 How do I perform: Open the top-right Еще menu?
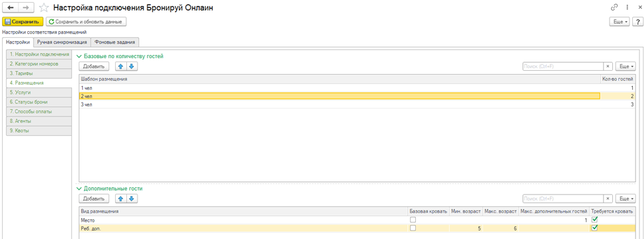(x=620, y=21)
